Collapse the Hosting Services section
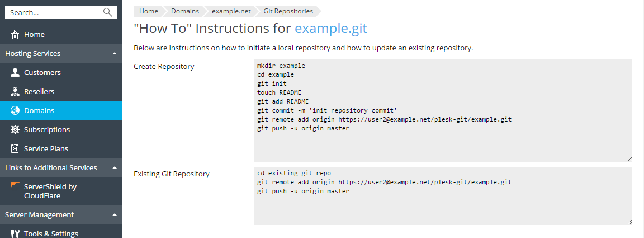Viewport: 644px width, 238px height. (115, 54)
